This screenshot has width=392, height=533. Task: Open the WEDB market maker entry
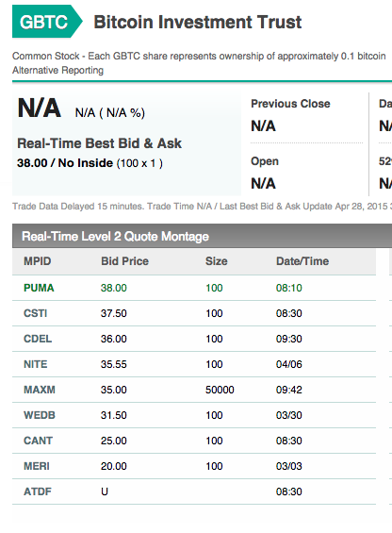(40, 415)
